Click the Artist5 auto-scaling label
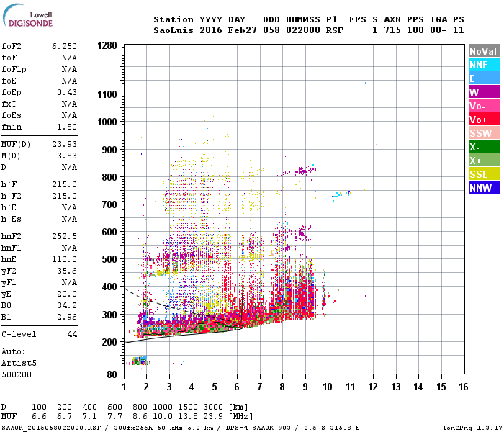This screenshot has height=432, width=504. (x=19, y=363)
